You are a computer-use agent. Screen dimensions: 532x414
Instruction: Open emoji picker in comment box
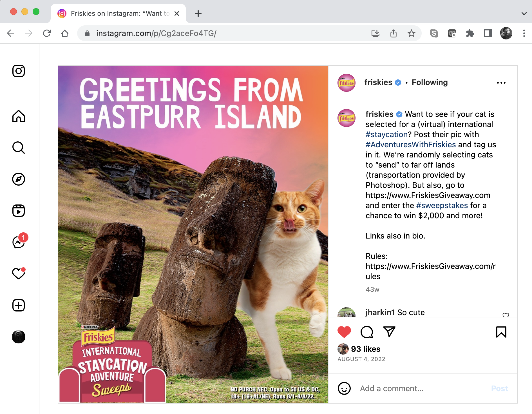point(344,388)
